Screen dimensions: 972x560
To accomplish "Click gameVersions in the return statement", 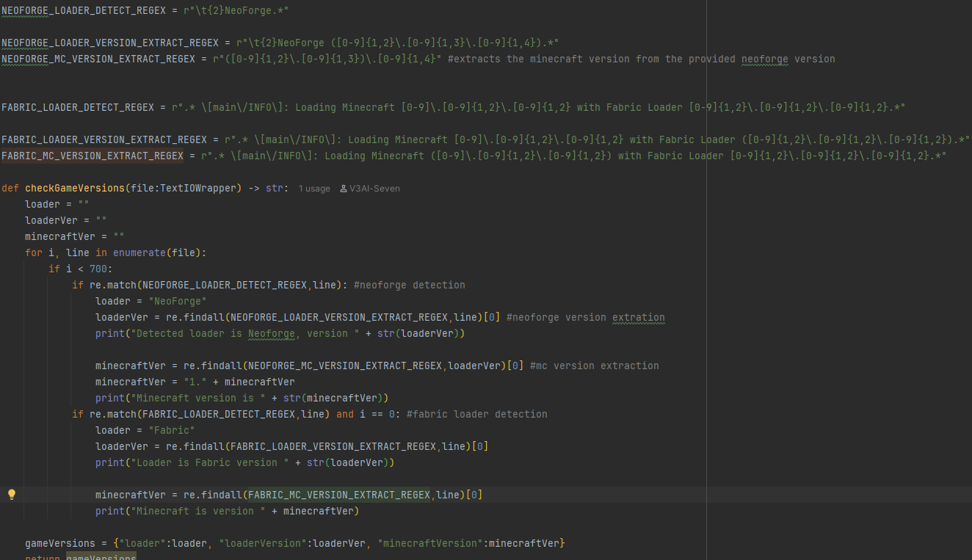I will point(101,558).
